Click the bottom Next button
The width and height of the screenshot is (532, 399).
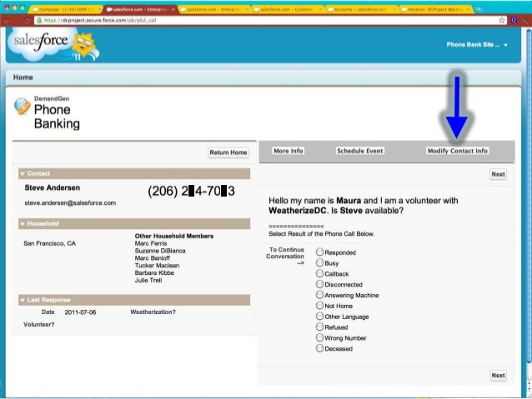tap(498, 376)
